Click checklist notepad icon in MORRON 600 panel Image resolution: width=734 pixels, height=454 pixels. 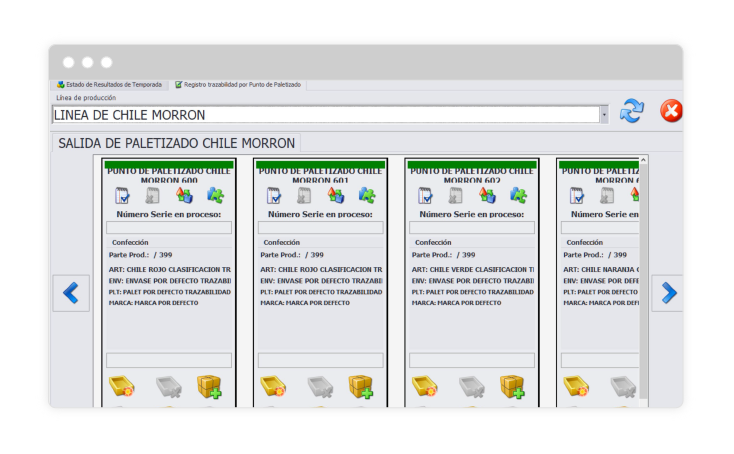[123, 195]
